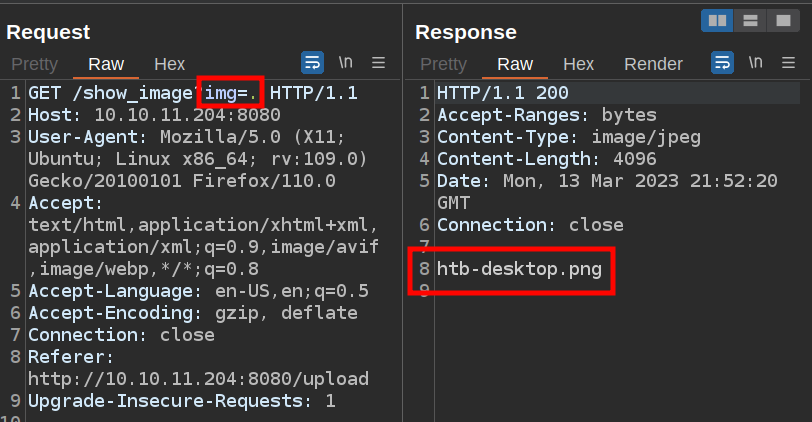Open the Pretty tab in Response
This screenshot has width=812, height=422.
(443, 64)
